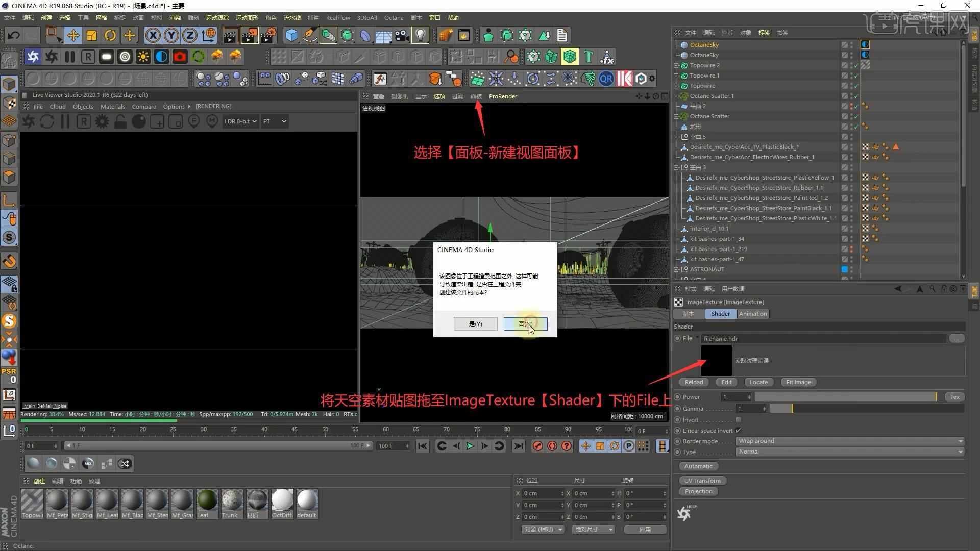
Task: Click Live Viewer settings gear icon
Action: click(x=102, y=121)
